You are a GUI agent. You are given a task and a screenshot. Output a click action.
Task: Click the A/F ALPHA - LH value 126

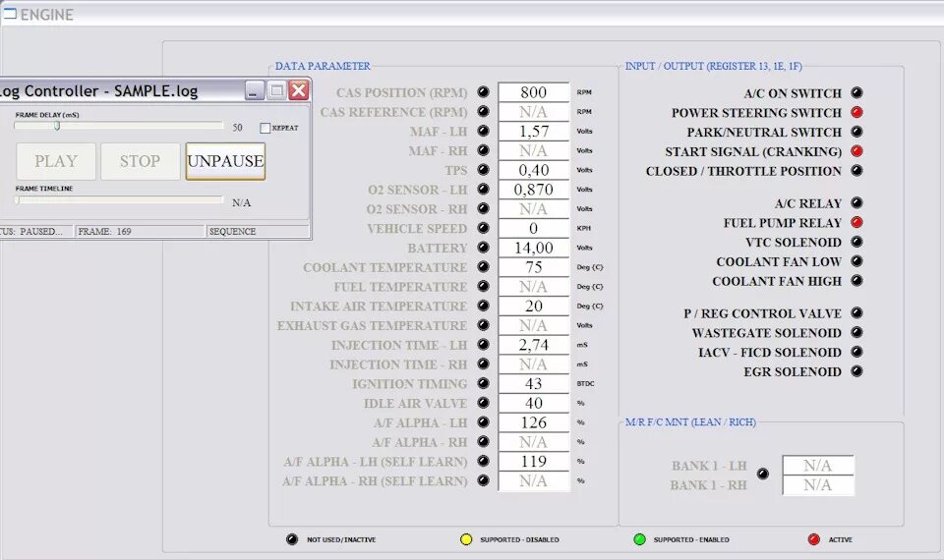533,422
